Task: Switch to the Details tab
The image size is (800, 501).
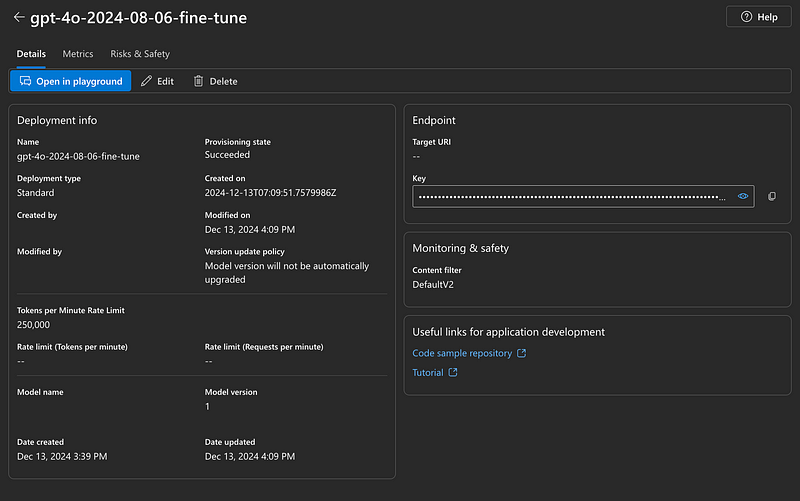Action: click(31, 54)
